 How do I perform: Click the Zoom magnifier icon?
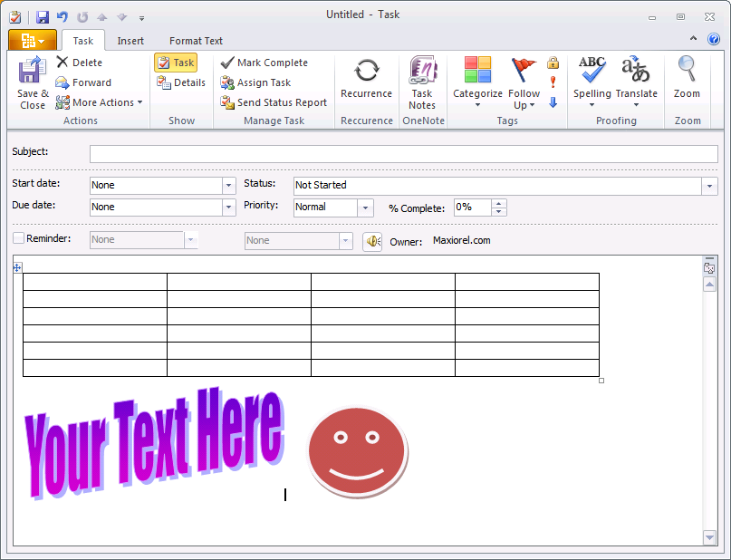[x=687, y=71]
